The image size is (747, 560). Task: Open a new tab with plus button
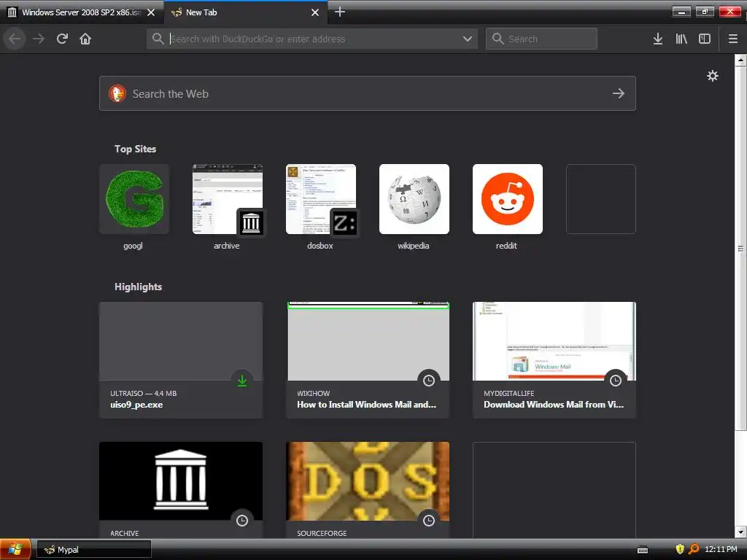point(340,12)
